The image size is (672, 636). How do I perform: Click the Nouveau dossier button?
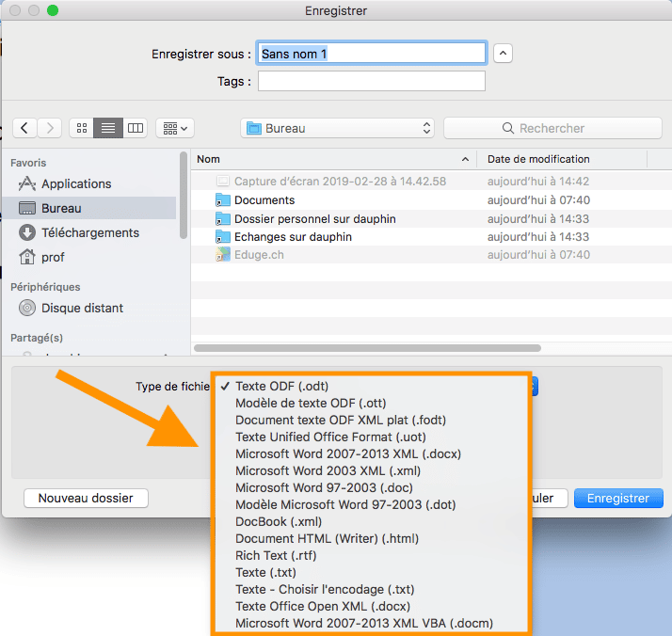coord(86,498)
